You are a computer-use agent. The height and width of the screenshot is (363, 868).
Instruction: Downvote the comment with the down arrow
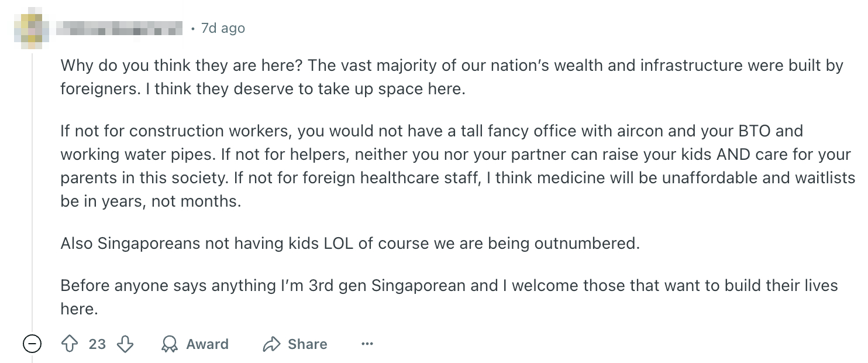(x=125, y=344)
